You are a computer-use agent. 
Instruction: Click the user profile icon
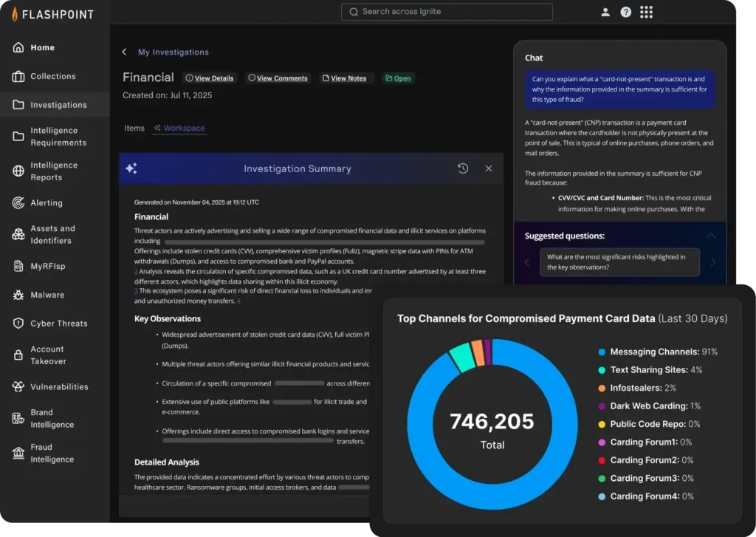click(x=605, y=12)
